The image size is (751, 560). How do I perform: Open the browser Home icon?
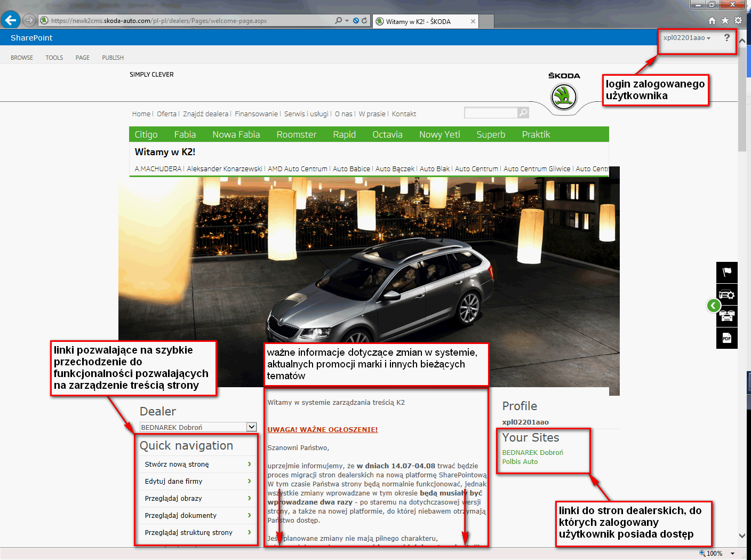(x=712, y=20)
